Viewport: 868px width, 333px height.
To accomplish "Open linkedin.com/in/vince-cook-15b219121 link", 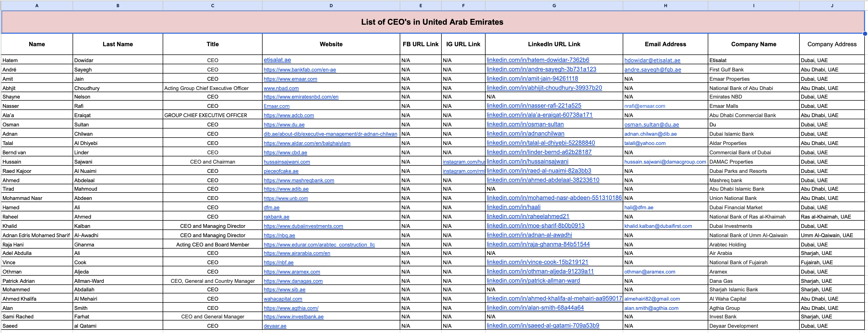I will tap(537, 262).
